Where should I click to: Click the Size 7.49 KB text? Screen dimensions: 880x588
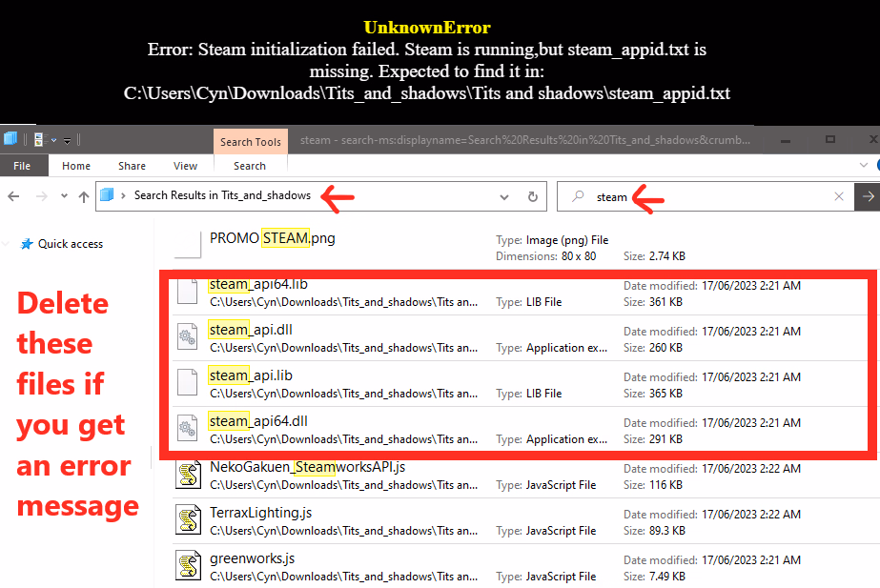click(654, 577)
